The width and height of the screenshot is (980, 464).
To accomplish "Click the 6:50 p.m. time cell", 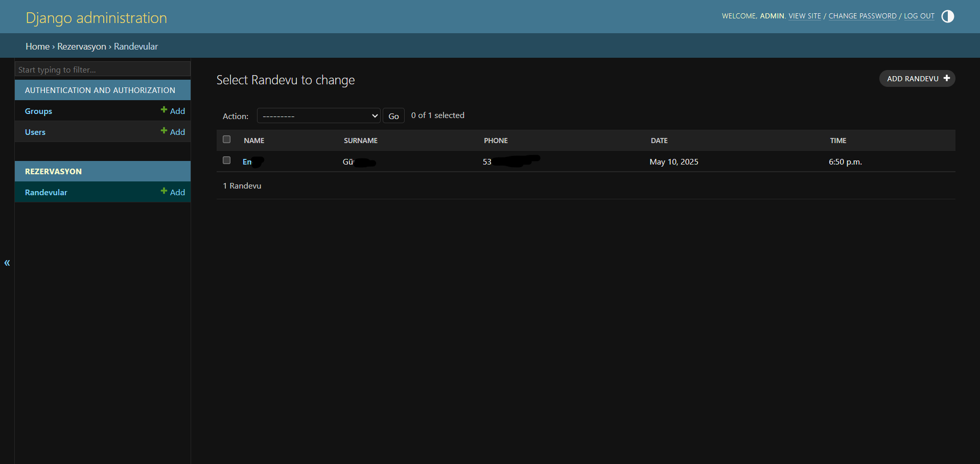I will [x=845, y=161].
